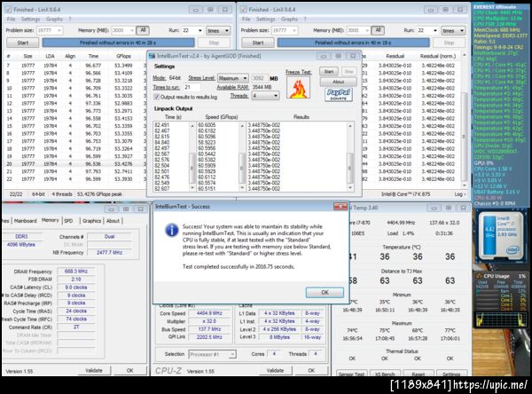Click the CPU Usage gadget graph
Image resolution: width=532 pixels, height=394 pixels.
pos(500,319)
